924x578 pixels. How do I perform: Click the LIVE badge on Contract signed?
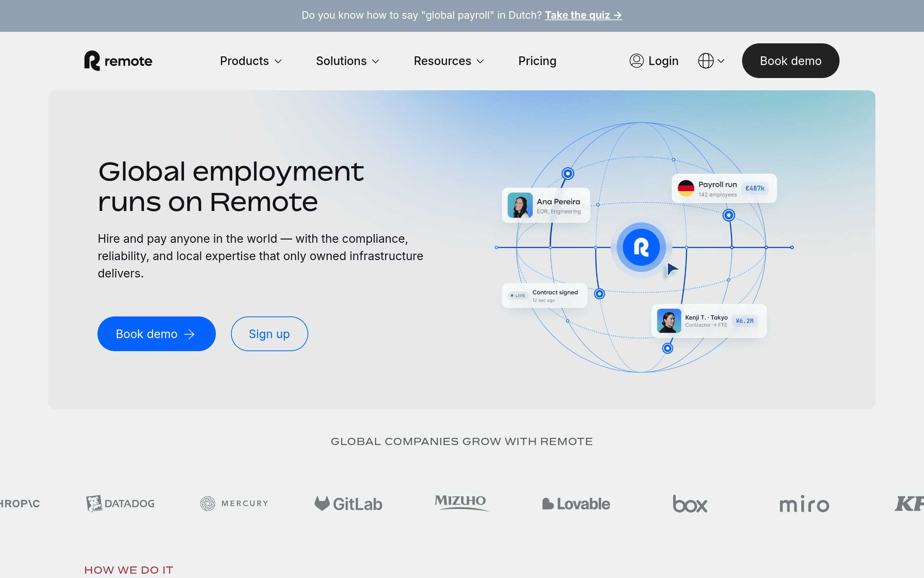(x=518, y=296)
